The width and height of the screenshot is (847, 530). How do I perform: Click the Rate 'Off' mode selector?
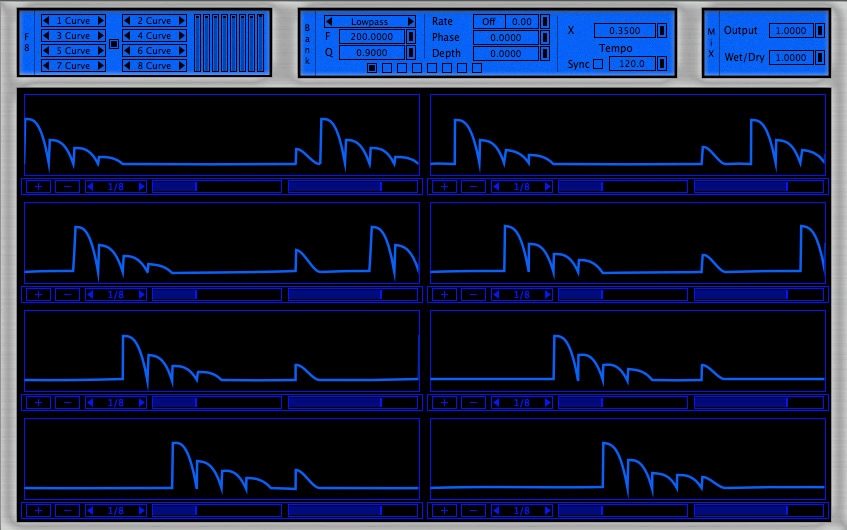(x=489, y=22)
